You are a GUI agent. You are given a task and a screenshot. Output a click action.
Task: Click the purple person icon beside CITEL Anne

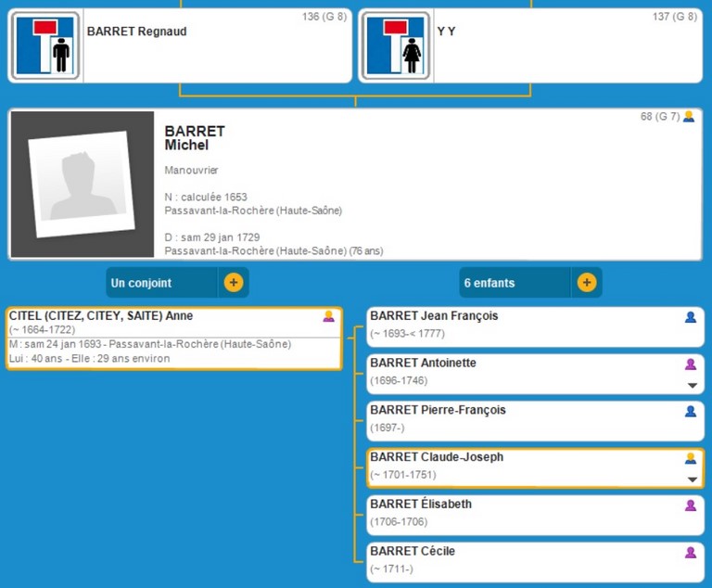(328, 316)
